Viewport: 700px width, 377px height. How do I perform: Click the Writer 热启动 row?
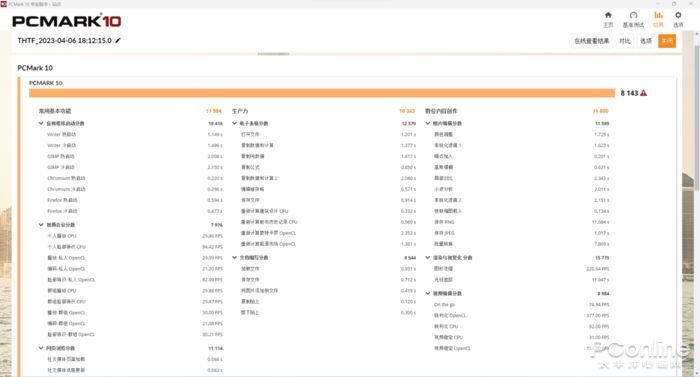pos(135,134)
